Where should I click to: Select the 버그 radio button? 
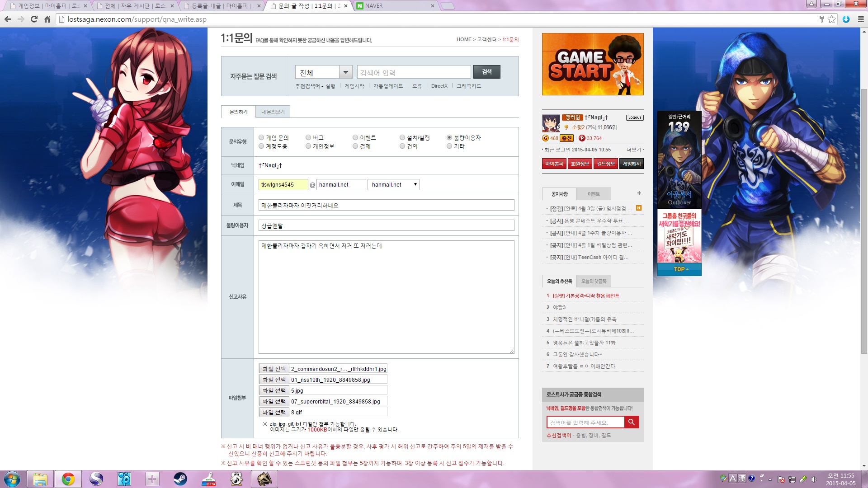click(308, 137)
